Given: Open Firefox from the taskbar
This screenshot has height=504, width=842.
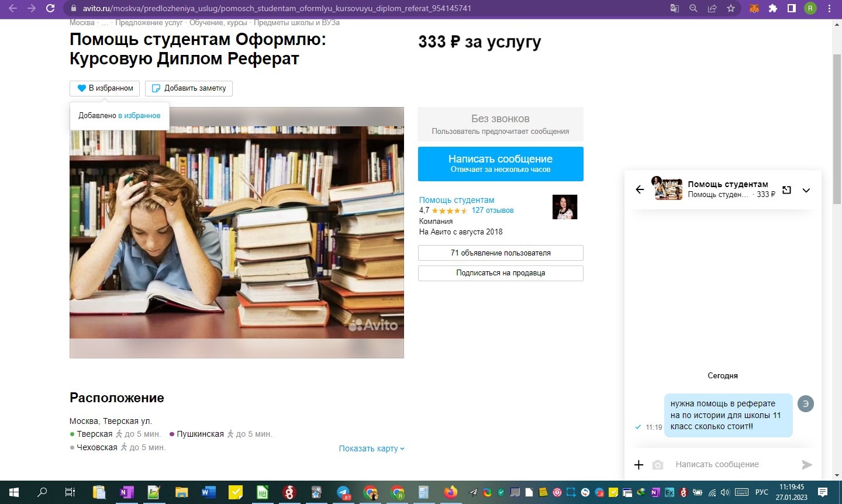Looking at the screenshot, I should 451,492.
